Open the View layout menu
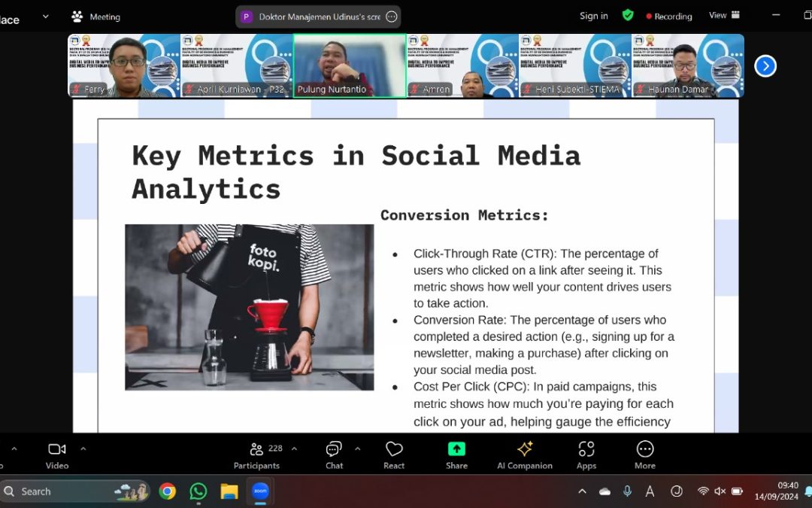812x508 pixels. pos(724,15)
